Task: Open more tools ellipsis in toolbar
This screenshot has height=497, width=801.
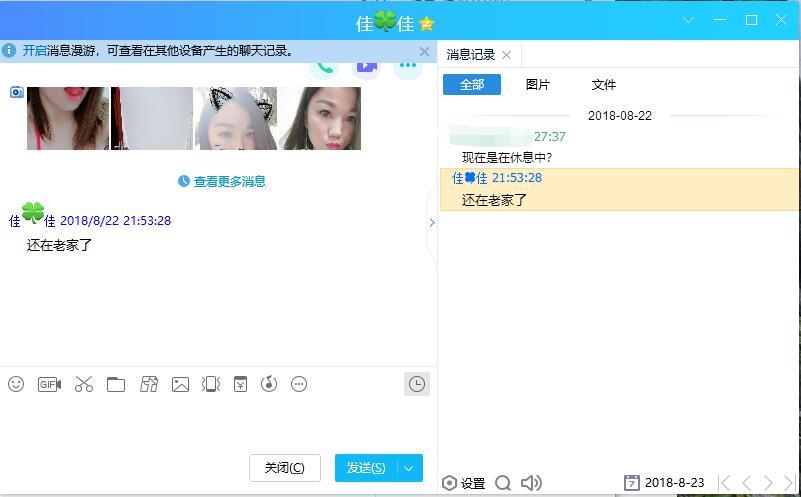Action: point(299,384)
